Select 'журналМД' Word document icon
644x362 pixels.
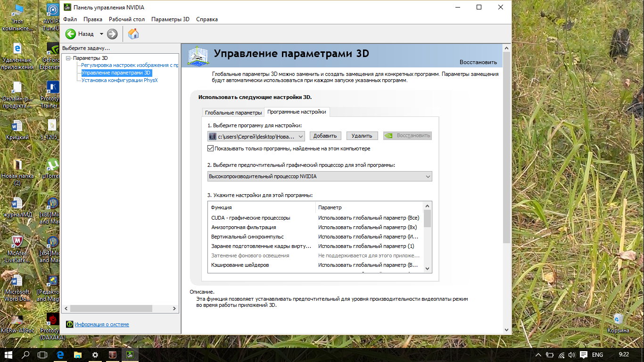[17, 208]
